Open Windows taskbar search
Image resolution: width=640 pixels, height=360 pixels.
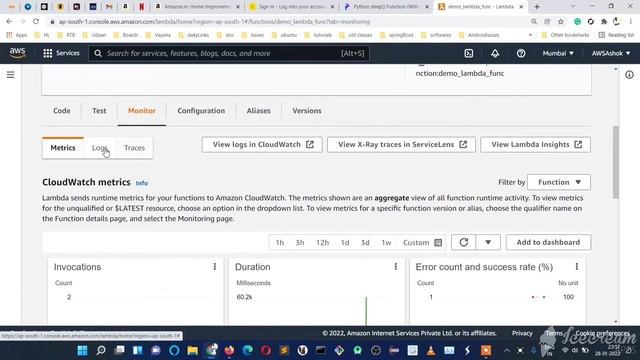click(101, 350)
